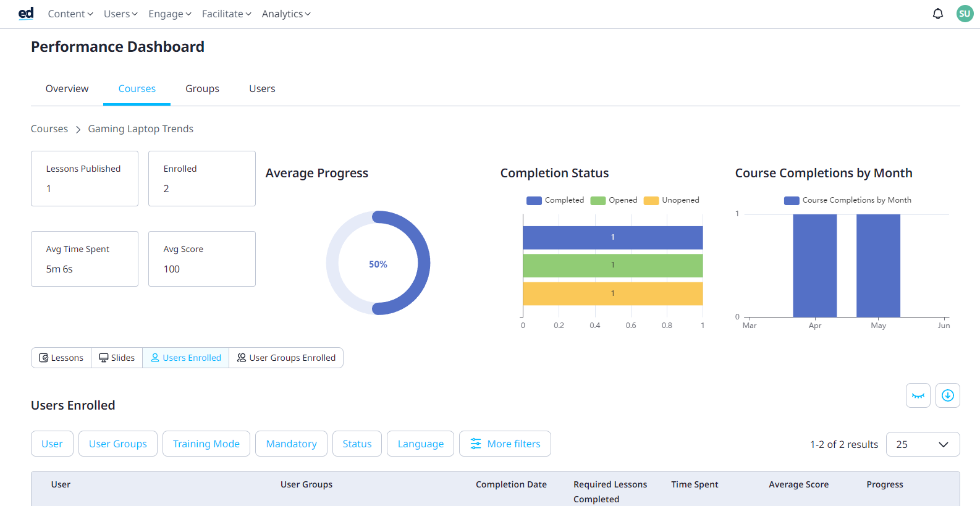Open the SU user avatar menu
980x506 pixels.
tap(965, 14)
